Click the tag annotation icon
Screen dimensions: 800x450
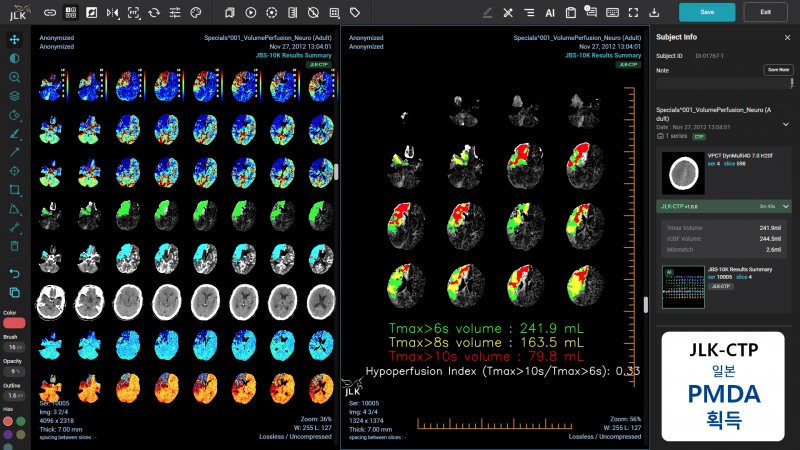click(355, 13)
